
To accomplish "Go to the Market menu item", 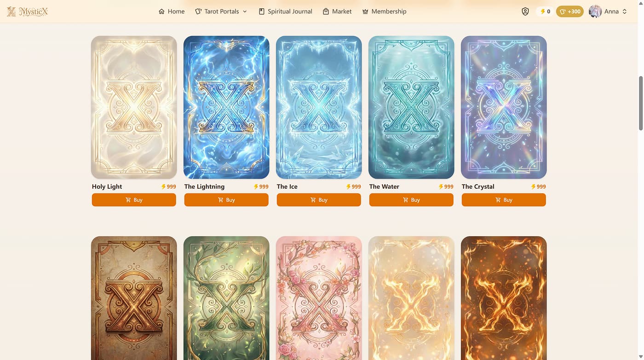I will (x=337, y=12).
